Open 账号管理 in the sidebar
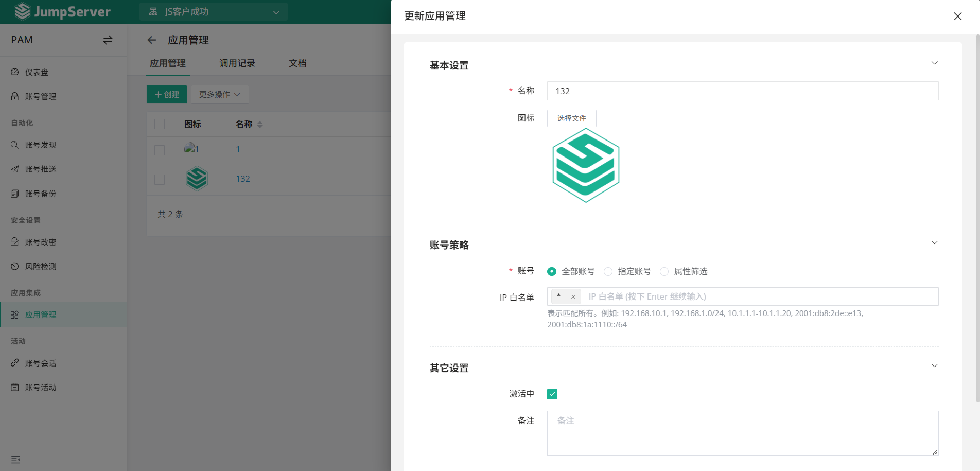Screen dimensions: 980x471 63,96
